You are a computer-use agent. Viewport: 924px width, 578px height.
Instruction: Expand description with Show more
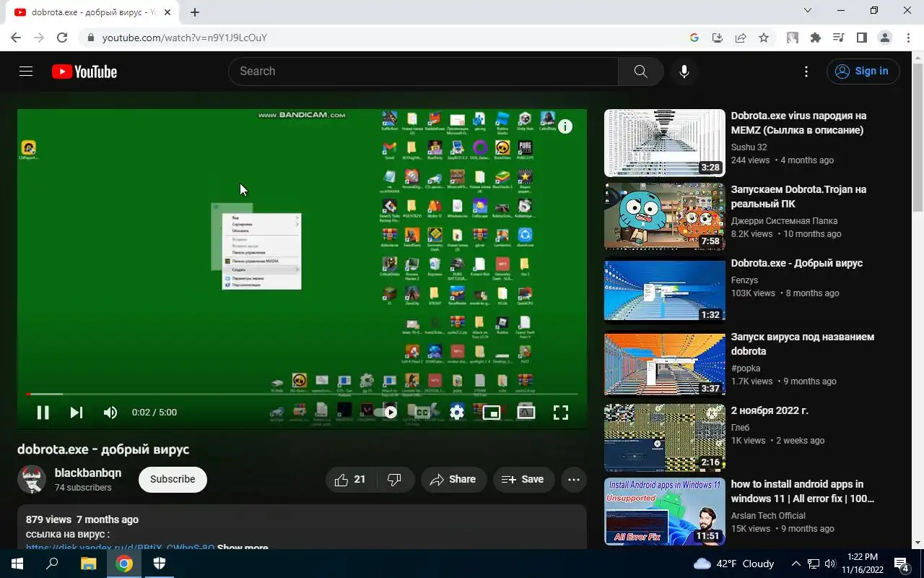[x=243, y=548]
